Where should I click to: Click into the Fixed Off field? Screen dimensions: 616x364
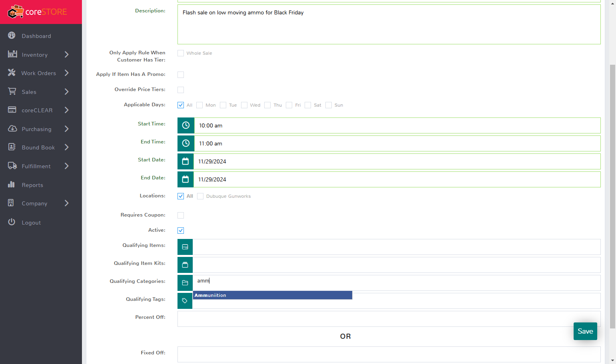[x=389, y=354]
